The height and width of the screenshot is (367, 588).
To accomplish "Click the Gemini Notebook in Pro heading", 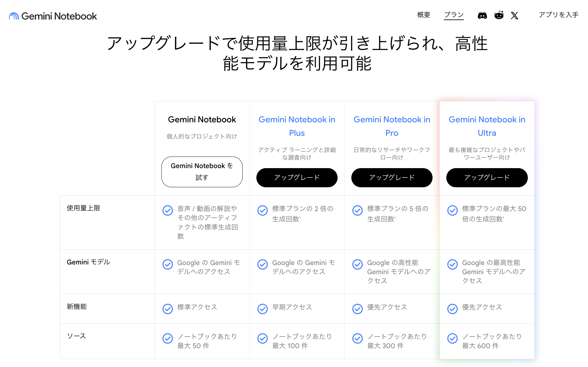I will coord(392,126).
